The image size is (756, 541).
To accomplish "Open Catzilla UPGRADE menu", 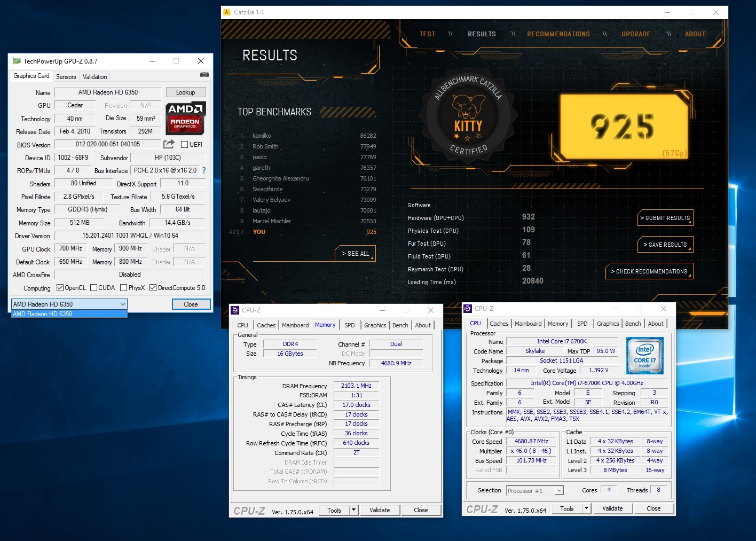I will pyautogui.click(x=636, y=34).
